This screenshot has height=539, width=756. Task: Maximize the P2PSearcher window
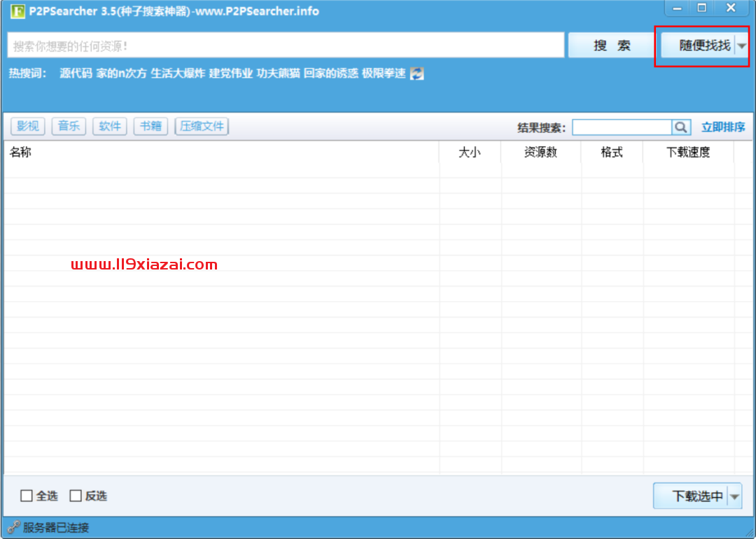[702, 8]
